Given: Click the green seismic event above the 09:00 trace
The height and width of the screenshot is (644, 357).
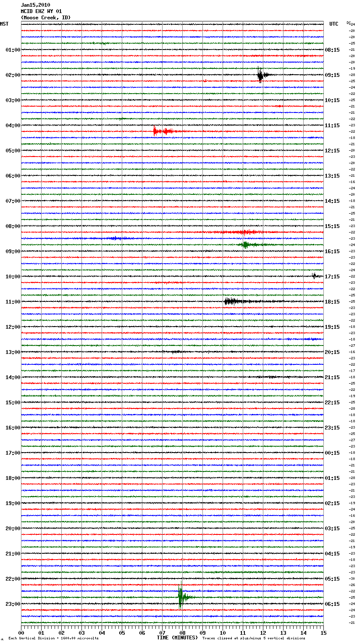Looking at the screenshot, I should (246, 244).
